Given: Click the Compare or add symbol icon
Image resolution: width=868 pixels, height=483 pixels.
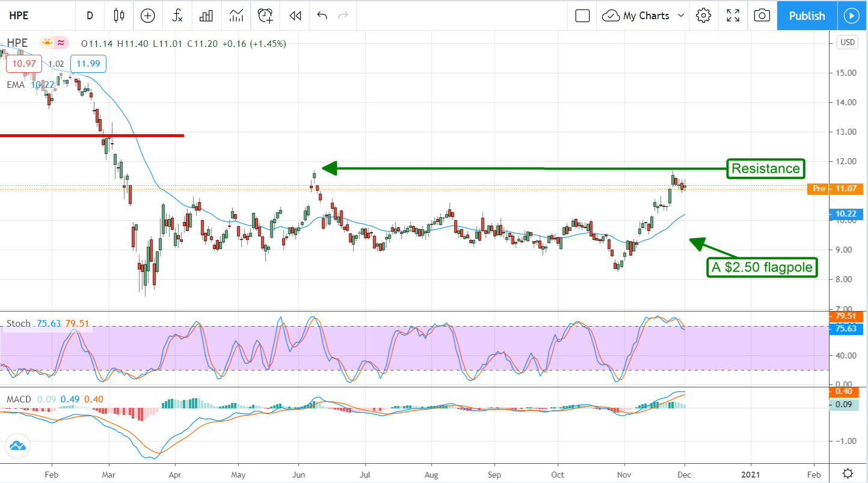Looking at the screenshot, I should 147,16.
